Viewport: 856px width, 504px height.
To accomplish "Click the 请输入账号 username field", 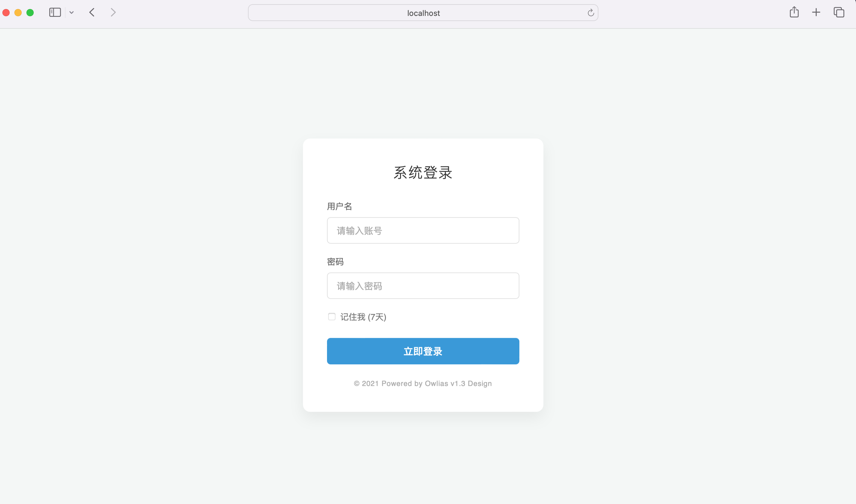I will pyautogui.click(x=423, y=231).
